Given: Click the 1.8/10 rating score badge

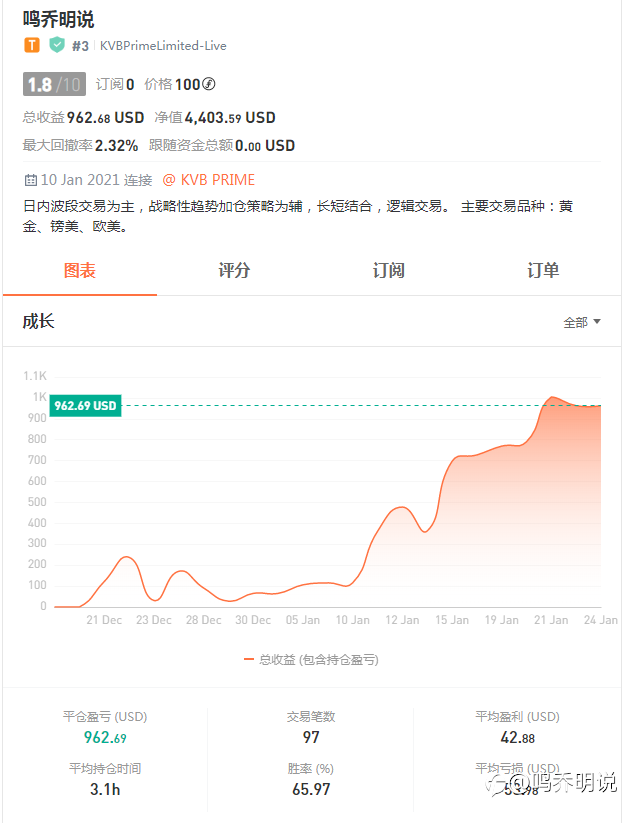Looking at the screenshot, I should (x=54, y=84).
